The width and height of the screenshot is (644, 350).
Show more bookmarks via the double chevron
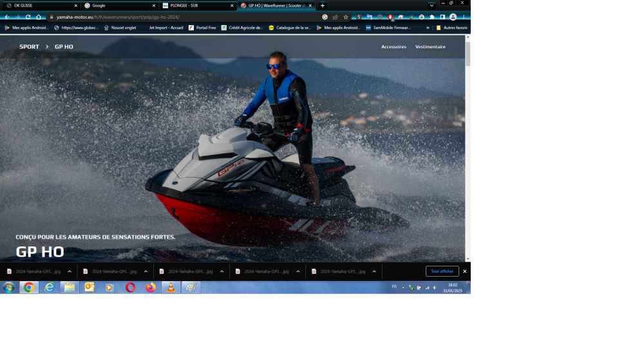click(428, 28)
